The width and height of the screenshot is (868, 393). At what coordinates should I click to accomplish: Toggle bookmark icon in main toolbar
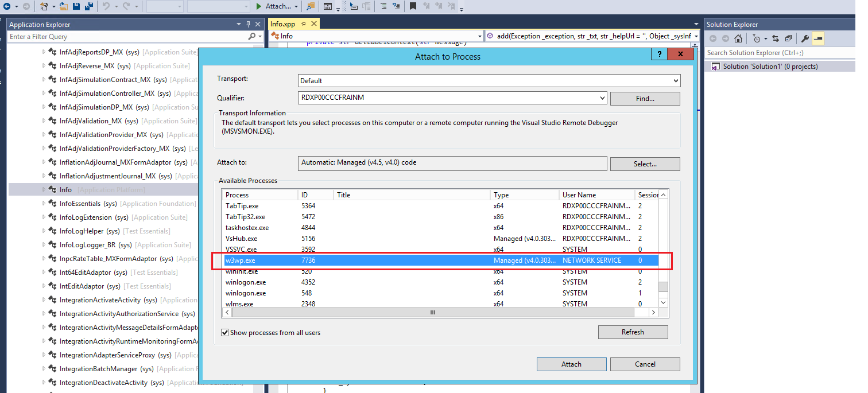point(413,6)
